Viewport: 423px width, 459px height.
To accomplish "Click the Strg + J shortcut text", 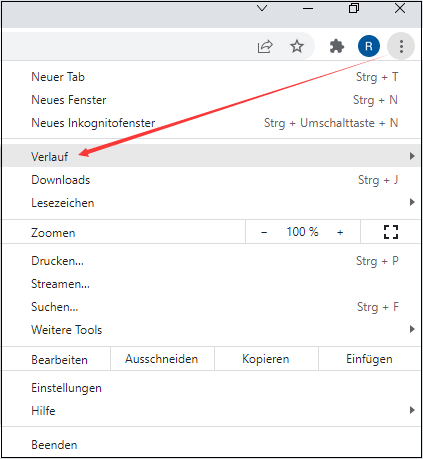I will click(378, 180).
